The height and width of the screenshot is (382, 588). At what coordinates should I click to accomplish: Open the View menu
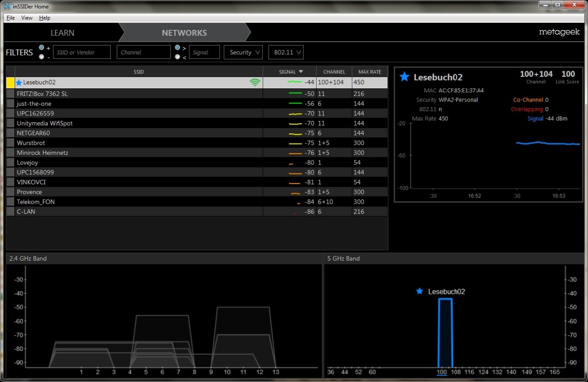27,18
